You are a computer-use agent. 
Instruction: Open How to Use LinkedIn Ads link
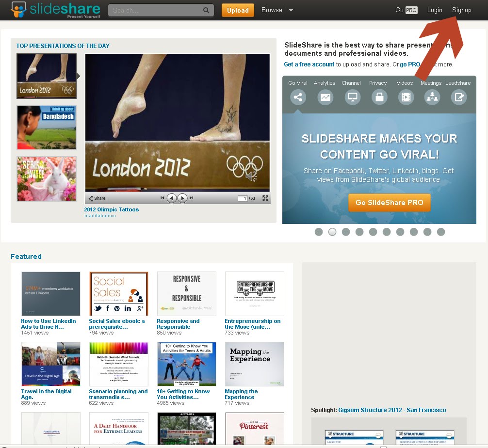coord(48,324)
